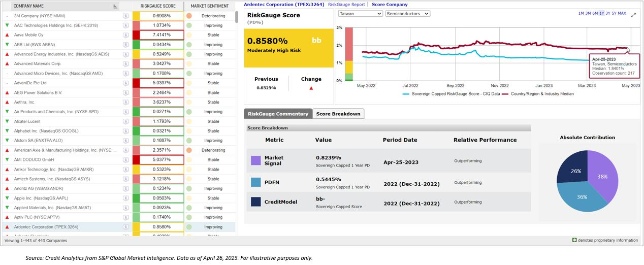Click the shield icon in Apple Inc. row
Image resolution: width=644 pixels, height=265 pixels.
pyautogui.click(x=125, y=198)
